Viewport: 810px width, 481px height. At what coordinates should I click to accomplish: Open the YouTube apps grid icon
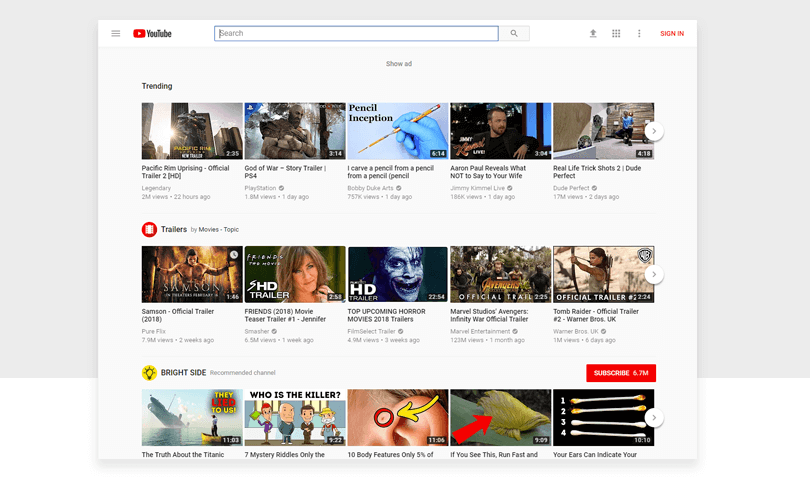click(616, 34)
